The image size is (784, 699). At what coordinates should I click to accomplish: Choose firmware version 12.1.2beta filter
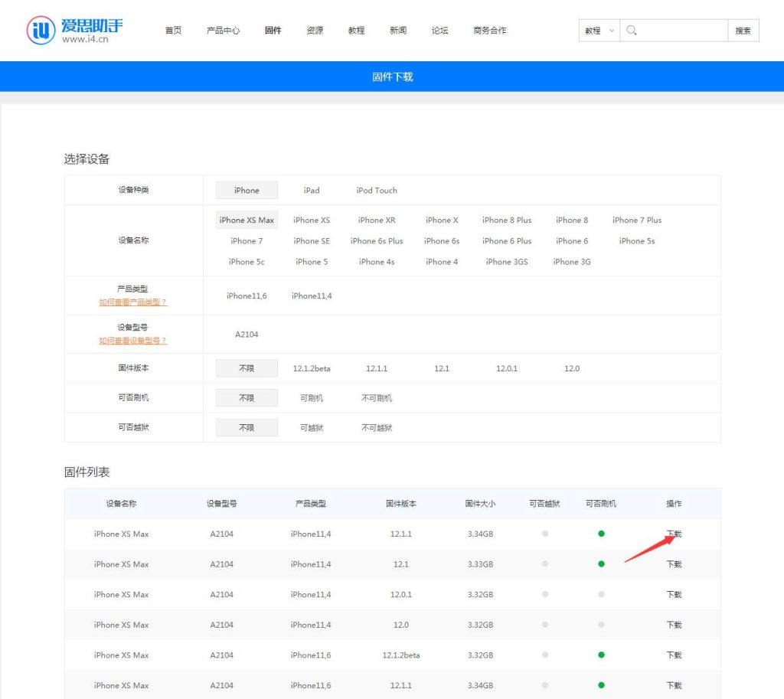coord(312,368)
